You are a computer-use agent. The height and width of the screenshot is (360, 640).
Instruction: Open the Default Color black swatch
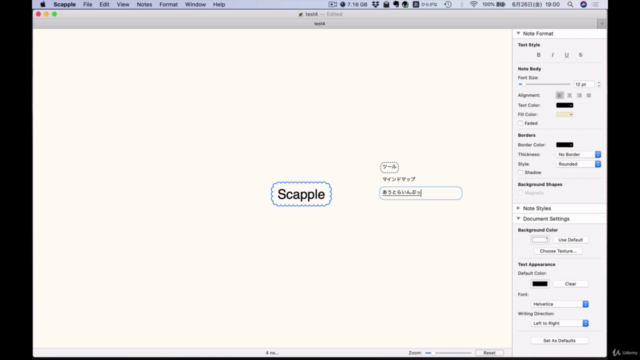(x=540, y=284)
